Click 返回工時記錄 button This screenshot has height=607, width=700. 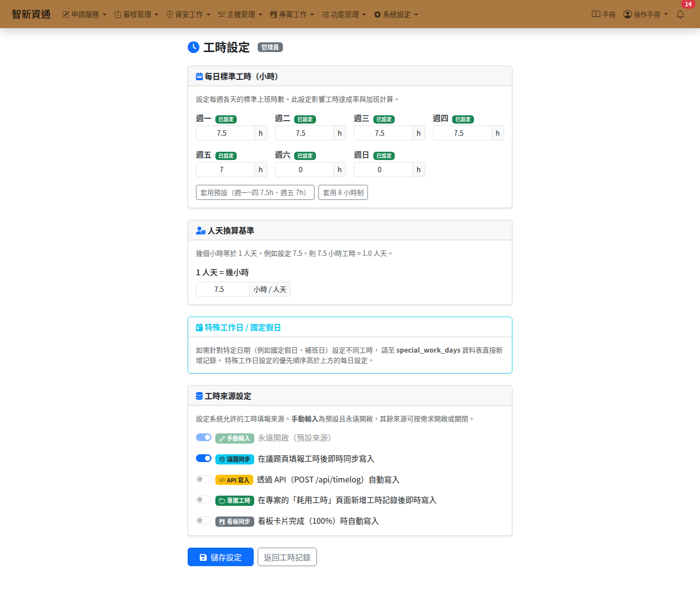287,557
